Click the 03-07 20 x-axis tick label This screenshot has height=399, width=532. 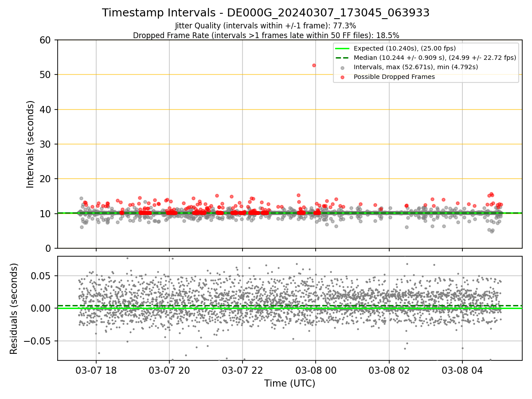tap(169, 370)
